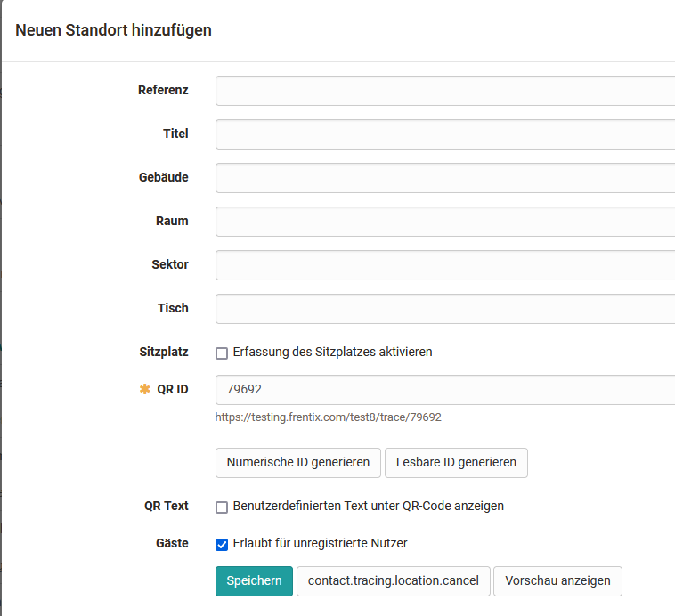Click the Tisch text field
The image size is (675, 616).
pos(445,309)
